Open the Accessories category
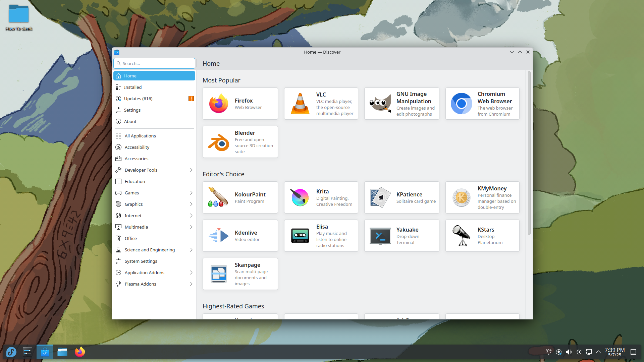This screenshot has width=644, height=362. coord(154,159)
